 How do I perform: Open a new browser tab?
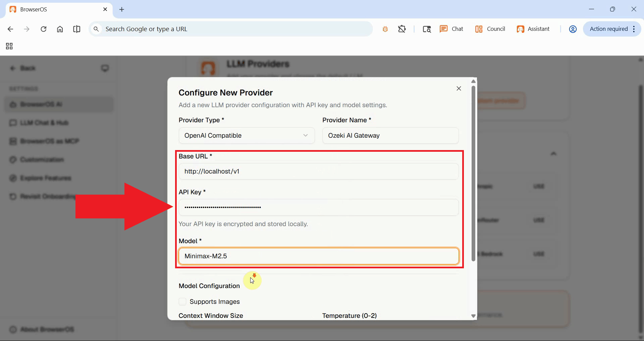[x=122, y=9]
